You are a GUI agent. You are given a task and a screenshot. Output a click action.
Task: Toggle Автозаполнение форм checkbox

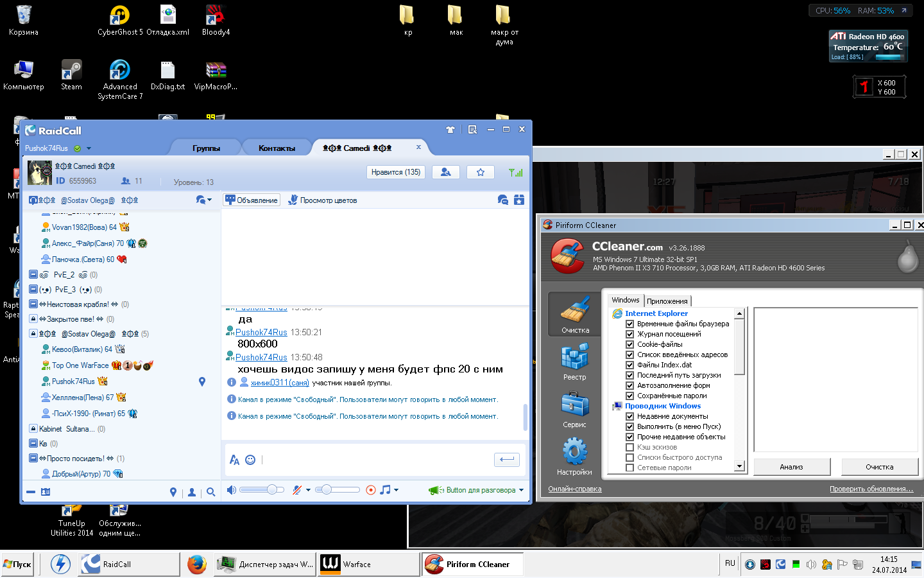coord(630,385)
